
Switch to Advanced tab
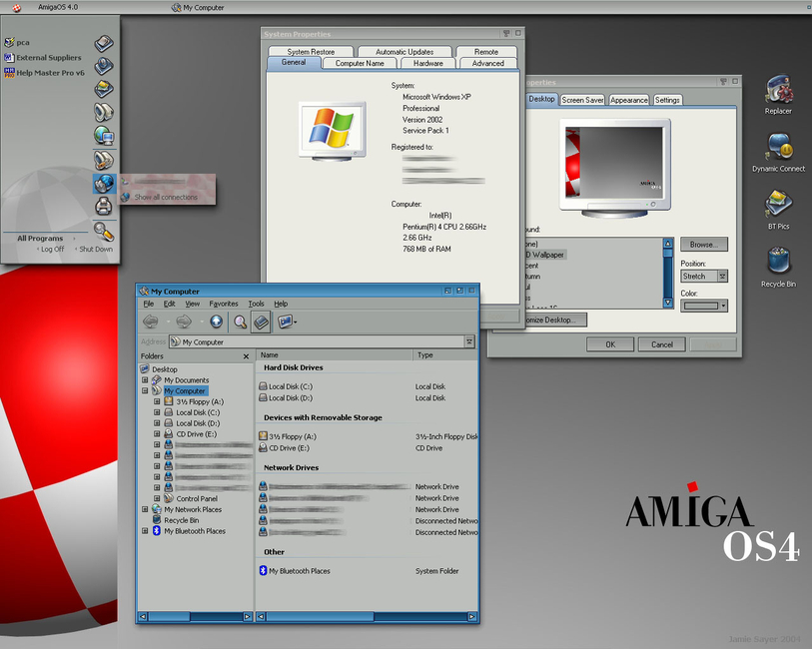[x=487, y=63]
